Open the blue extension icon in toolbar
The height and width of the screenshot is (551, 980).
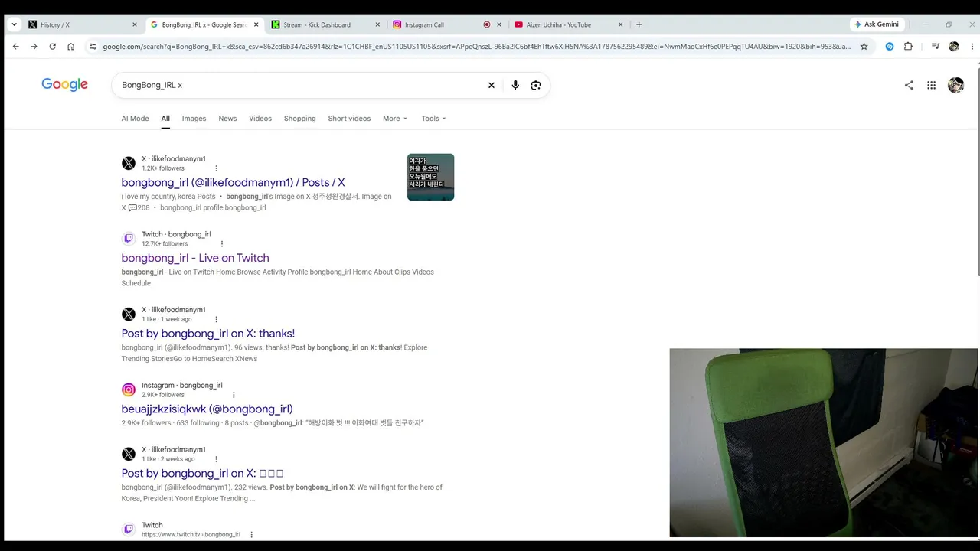890,47
